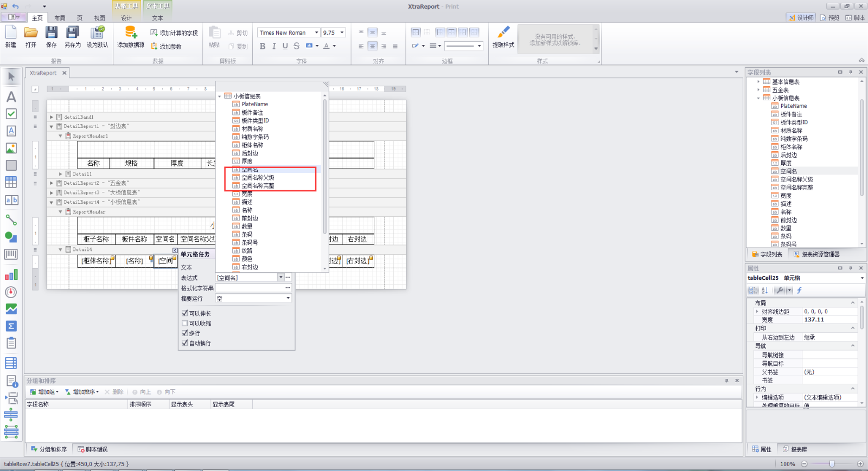Screen dimensions: 868x471
Task: Switch to 报表资源管理器 tab
Action: pyautogui.click(x=816, y=254)
